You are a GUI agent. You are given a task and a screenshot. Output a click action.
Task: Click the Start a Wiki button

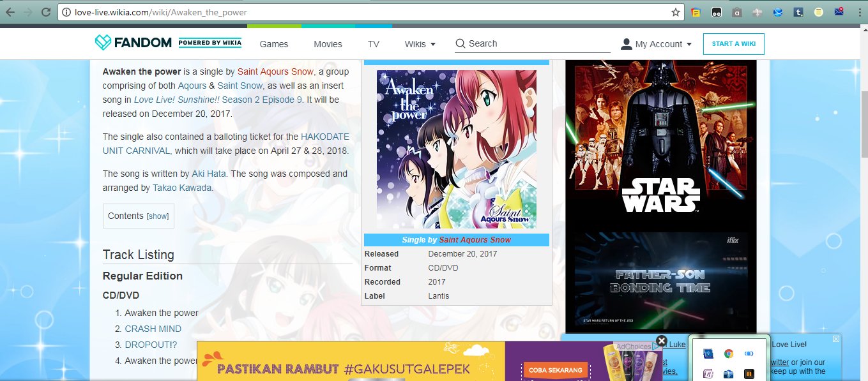click(x=733, y=43)
